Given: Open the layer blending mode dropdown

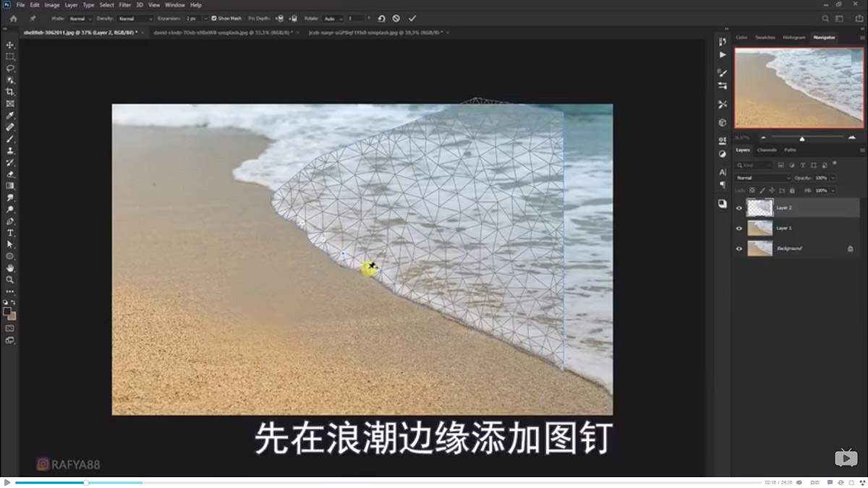Looking at the screenshot, I should [762, 177].
